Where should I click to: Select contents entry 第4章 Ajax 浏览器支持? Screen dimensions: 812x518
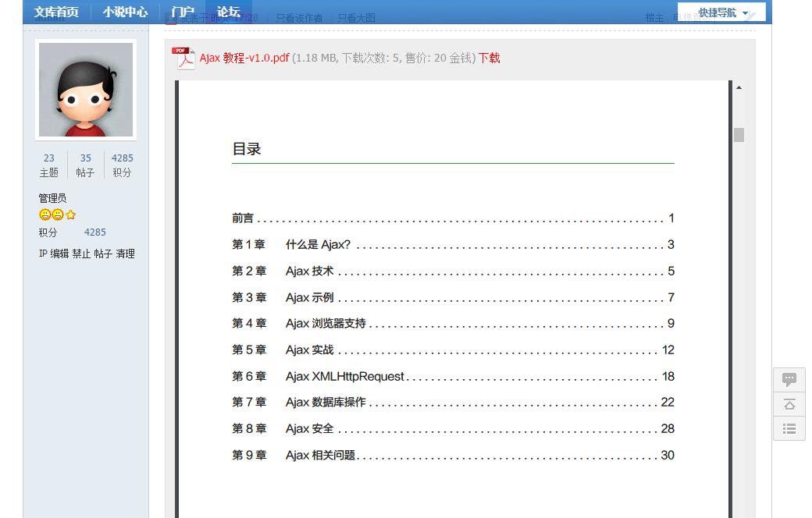pyautogui.click(x=453, y=324)
